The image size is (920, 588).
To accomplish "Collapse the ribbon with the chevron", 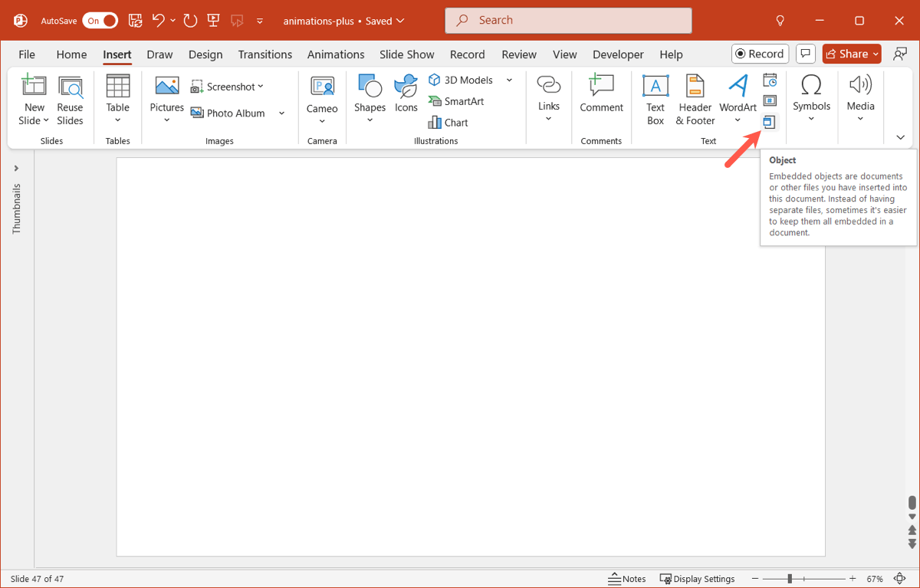I will coord(901,137).
